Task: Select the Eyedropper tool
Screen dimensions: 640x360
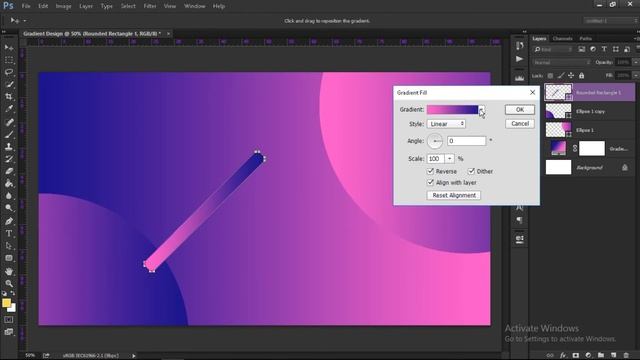Action: click(x=9, y=109)
